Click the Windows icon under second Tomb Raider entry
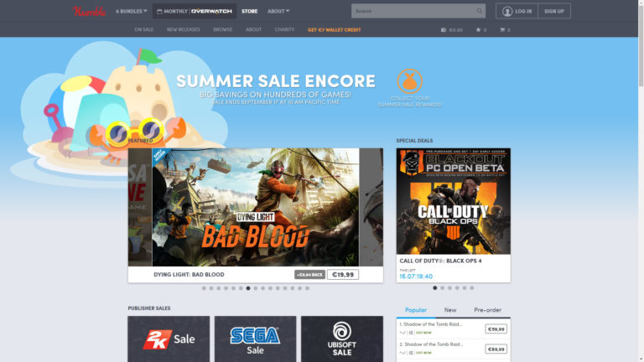644x362 pixels. [411, 353]
